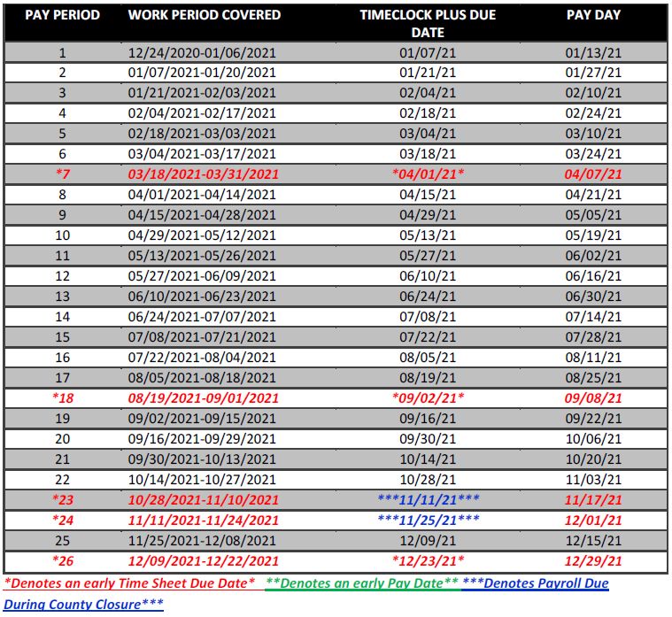Select pay period number 21
This screenshot has height=617, width=672.
point(63,459)
